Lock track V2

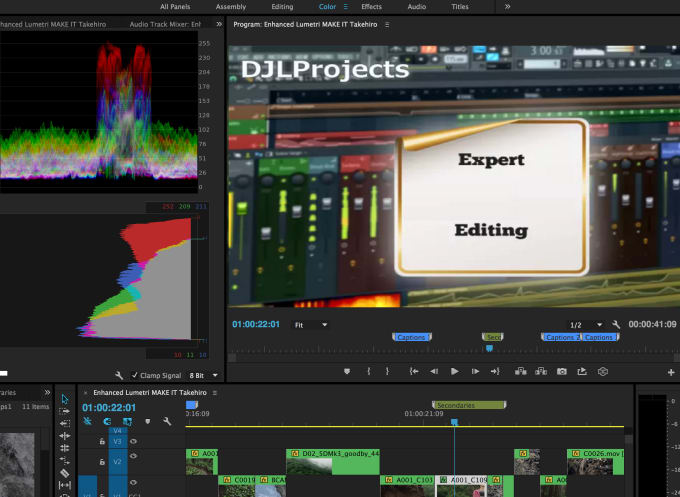click(102, 462)
